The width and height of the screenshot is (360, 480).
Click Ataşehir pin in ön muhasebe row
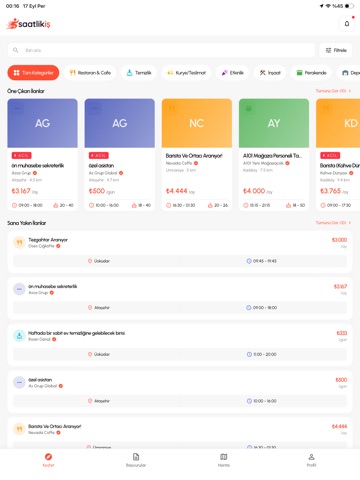pyautogui.click(x=90, y=307)
